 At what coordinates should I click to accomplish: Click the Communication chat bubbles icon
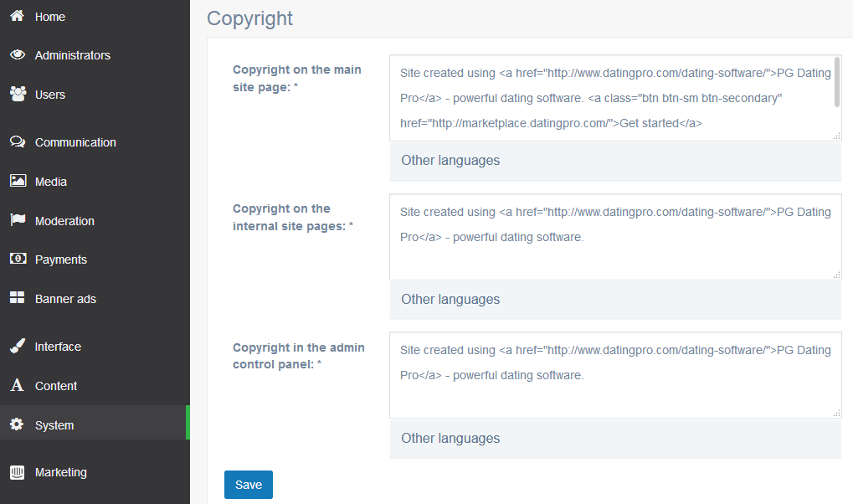pyautogui.click(x=17, y=142)
